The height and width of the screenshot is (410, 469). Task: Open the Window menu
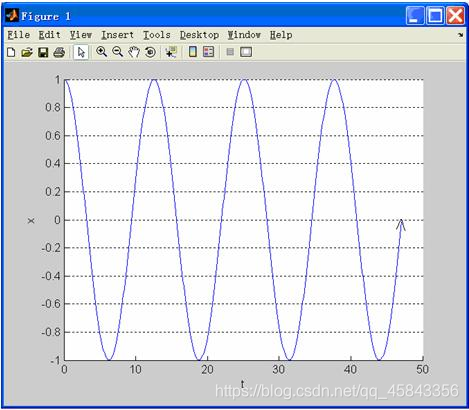(244, 35)
